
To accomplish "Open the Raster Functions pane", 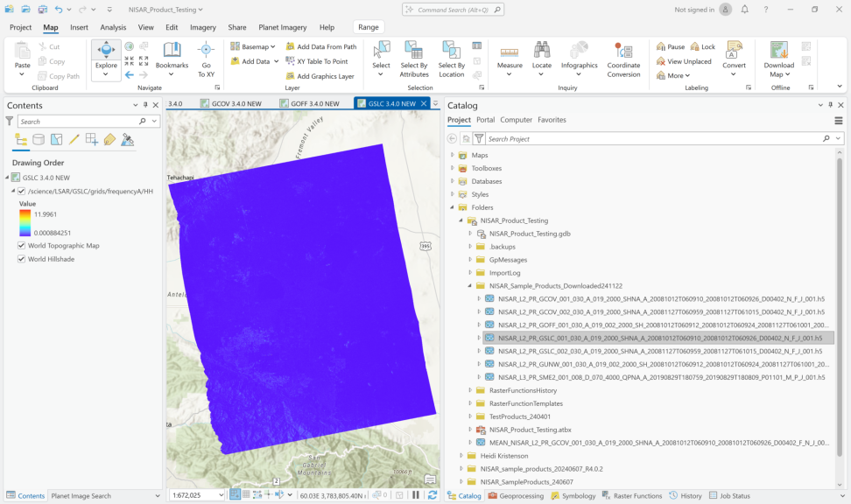I will click(632, 495).
